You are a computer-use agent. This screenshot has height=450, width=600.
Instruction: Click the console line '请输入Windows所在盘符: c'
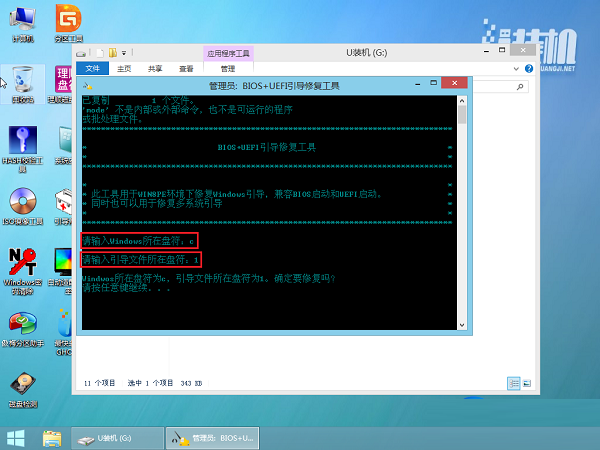tap(139, 241)
